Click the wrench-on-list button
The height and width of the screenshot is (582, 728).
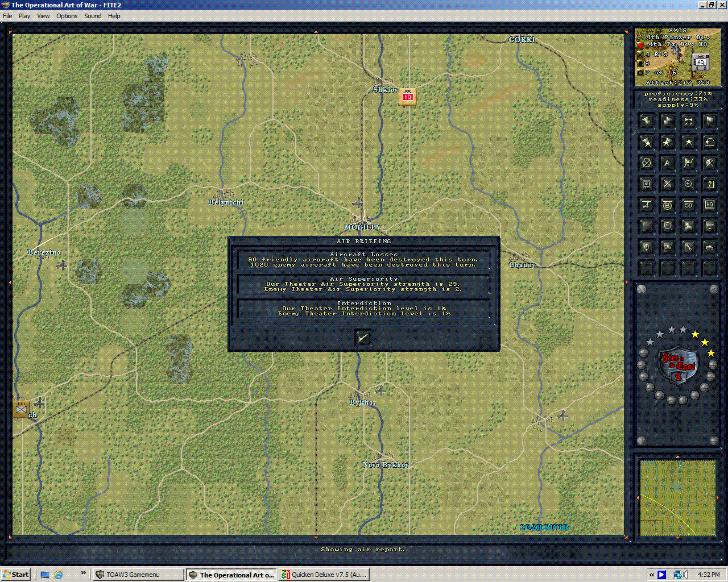688,247
